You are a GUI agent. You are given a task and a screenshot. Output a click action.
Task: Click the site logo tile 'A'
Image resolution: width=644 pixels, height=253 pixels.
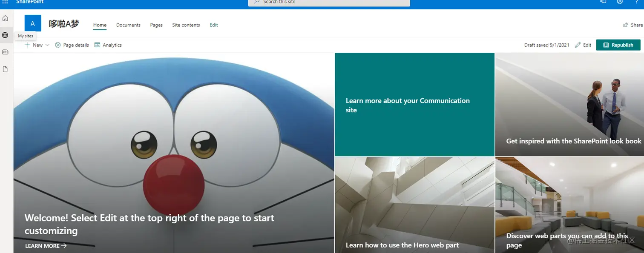coord(33,23)
